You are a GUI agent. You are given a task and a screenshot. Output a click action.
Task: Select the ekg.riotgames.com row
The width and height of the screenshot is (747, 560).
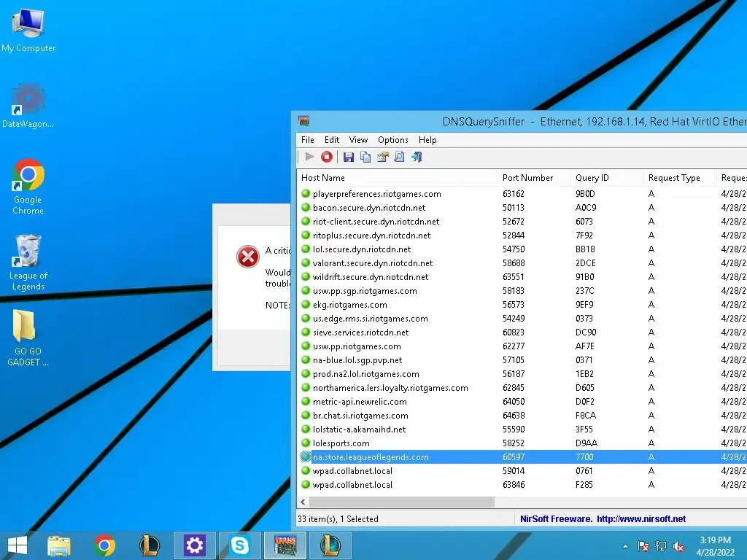[x=522, y=304]
